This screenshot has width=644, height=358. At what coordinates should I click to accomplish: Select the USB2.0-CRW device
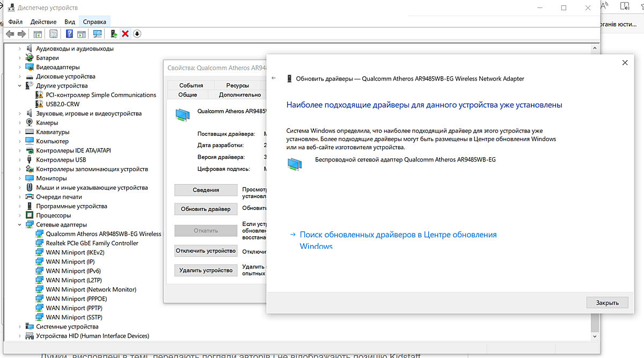click(63, 104)
